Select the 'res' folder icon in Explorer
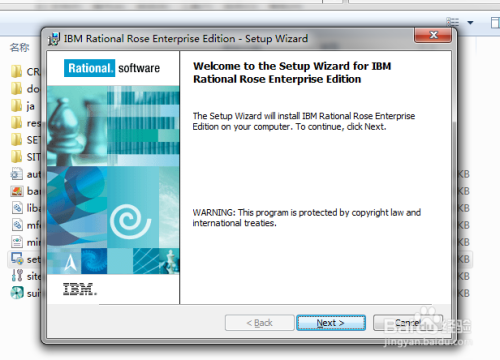Screen dimensions: 500x360 point(16,123)
